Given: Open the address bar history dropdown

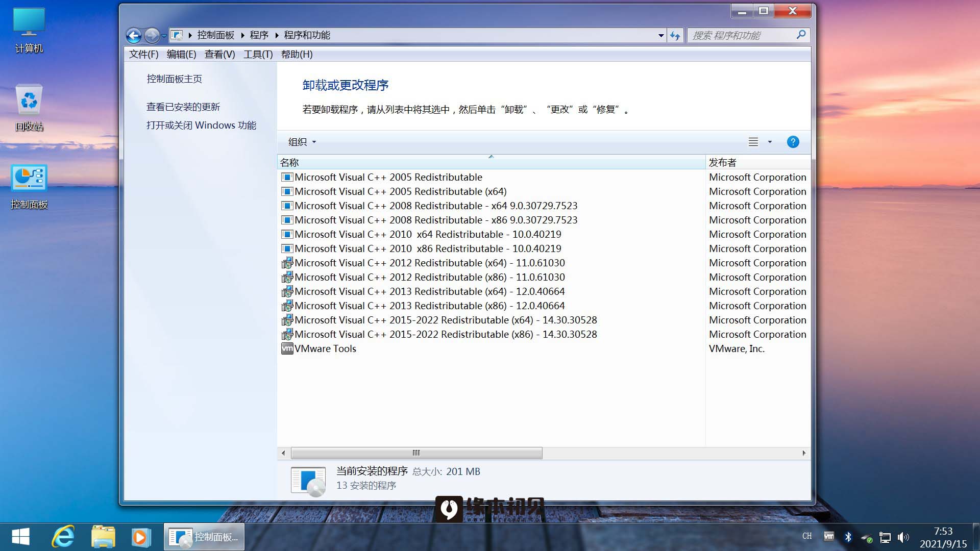Looking at the screenshot, I should pyautogui.click(x=661, y=35).
